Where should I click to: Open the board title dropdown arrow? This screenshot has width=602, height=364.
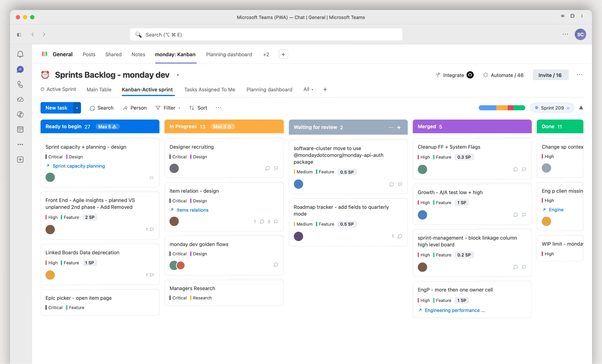click(178, 75)
